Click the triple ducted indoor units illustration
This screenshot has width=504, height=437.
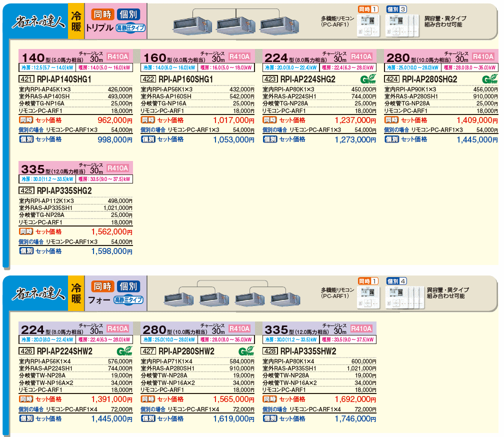point(236,21)
